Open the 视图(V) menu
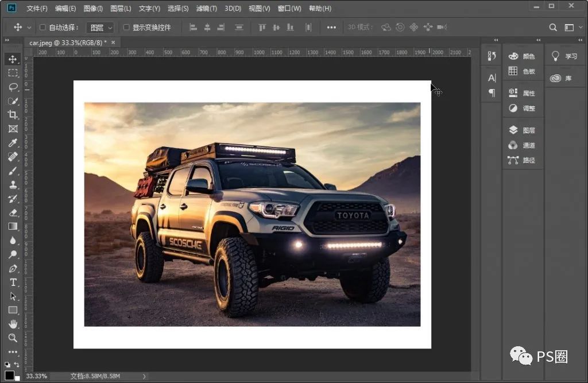Viewport: 588px width, 383px height. click(x=259, y=8)
